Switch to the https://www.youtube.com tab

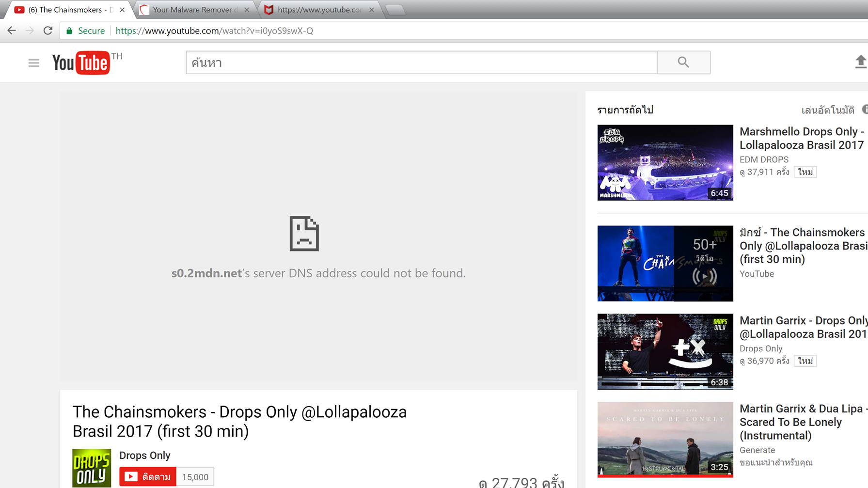click(320, 10)
